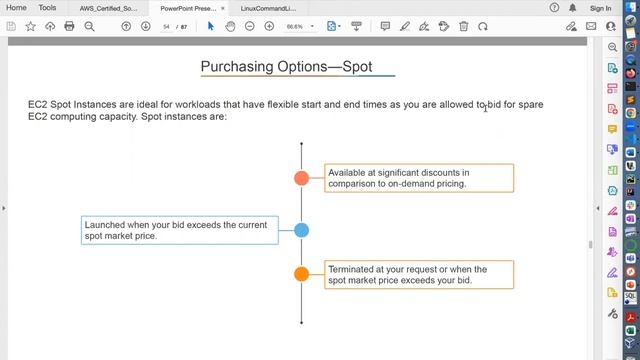640x360 pixels.
Task: Open the Organize Pages pink layout tool
Action: point(612,88)
